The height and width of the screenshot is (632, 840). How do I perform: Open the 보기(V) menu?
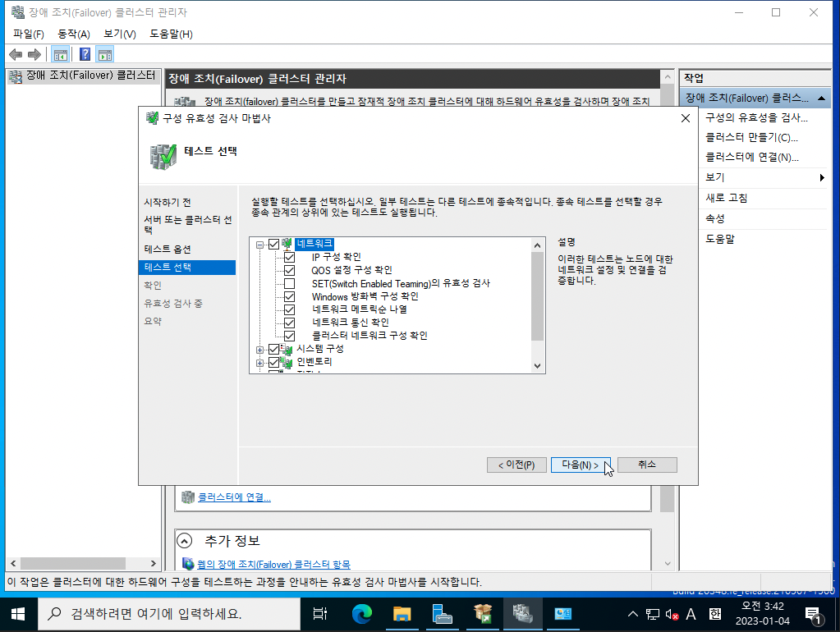pyautogui.click(x=119, y=34)
